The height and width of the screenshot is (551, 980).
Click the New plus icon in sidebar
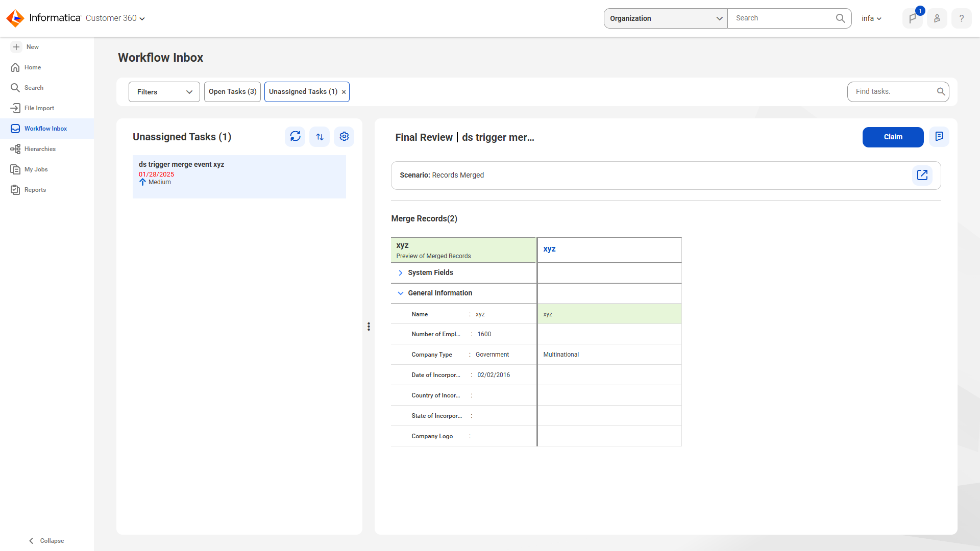click(16, 47)
